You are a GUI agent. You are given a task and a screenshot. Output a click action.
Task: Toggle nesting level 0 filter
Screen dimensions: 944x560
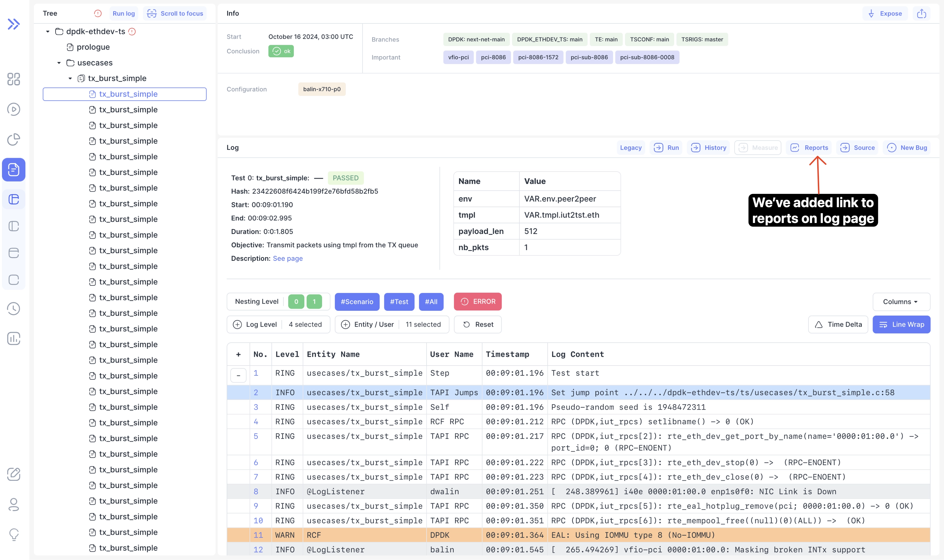(296, 301)
